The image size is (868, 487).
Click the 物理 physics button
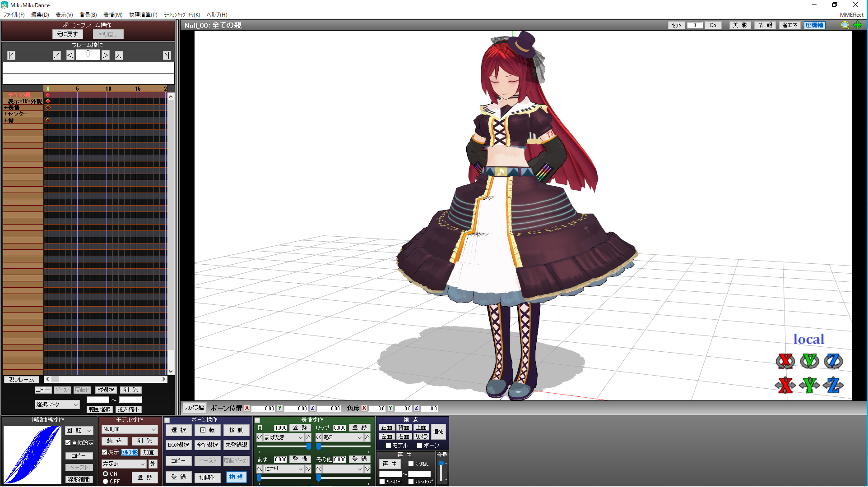[236, 477]
